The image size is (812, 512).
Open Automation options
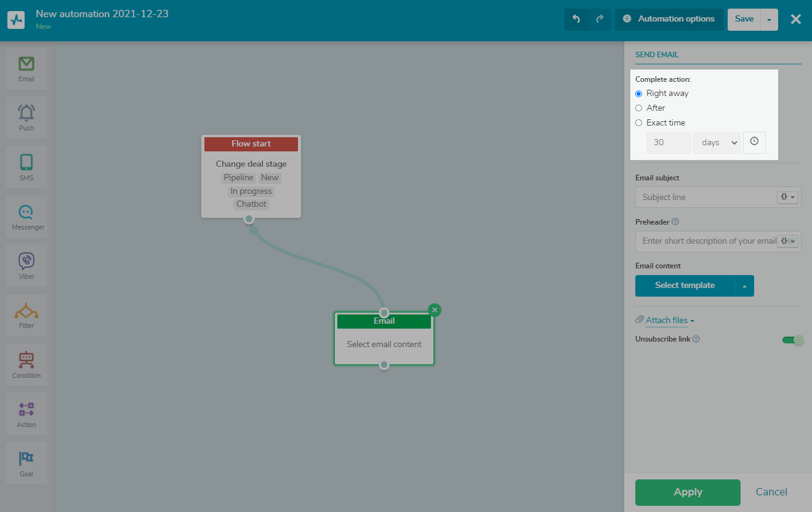pos(670,19)
